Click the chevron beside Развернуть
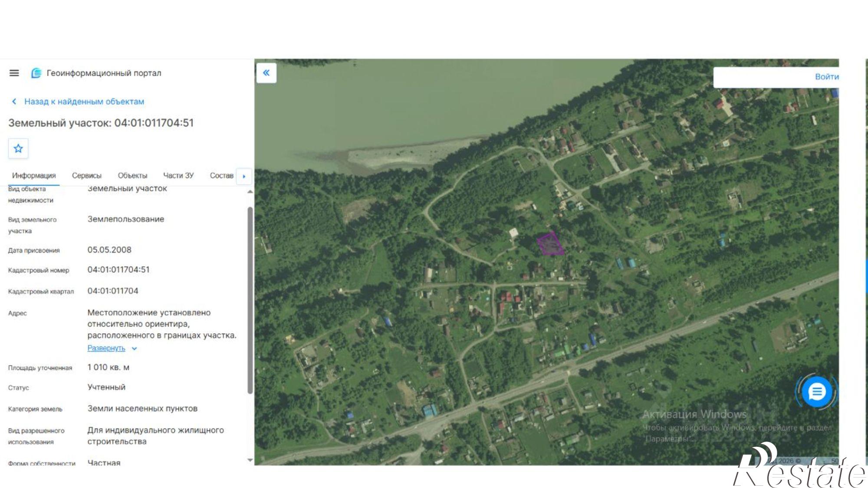Viewport: 868px width, 488px height. pyautogui.click(x=134, y=348)
